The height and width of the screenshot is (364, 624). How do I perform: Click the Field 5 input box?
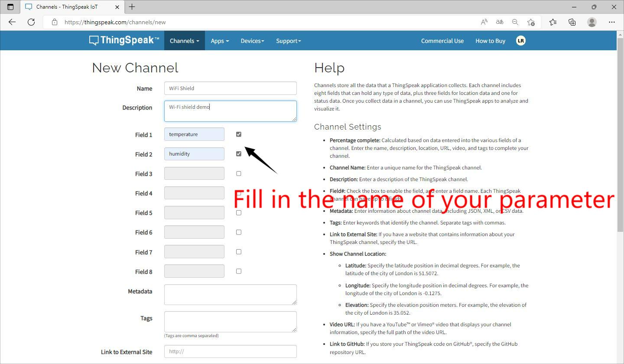pyautogui.click(x=194, y=213)
